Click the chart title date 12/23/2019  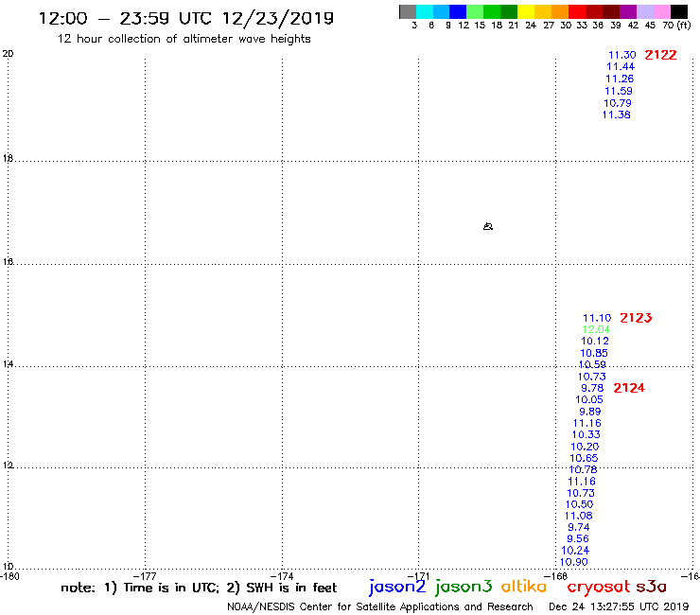click(x=278, y=18)
